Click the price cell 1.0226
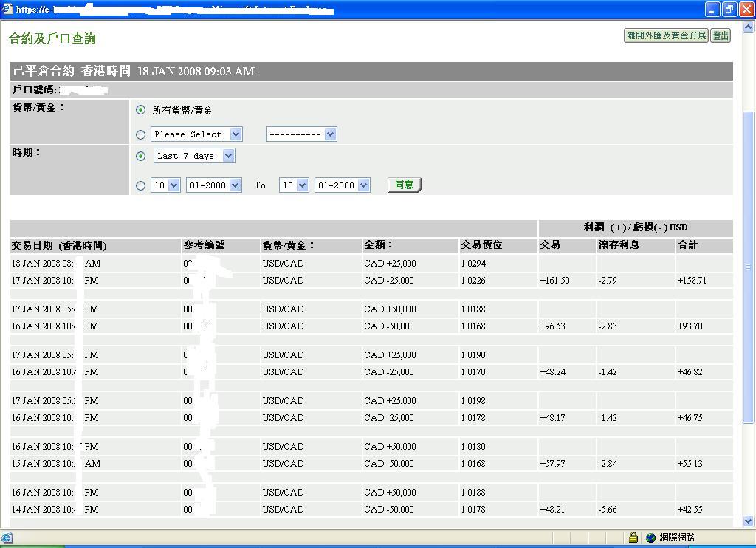 [473, 280]
